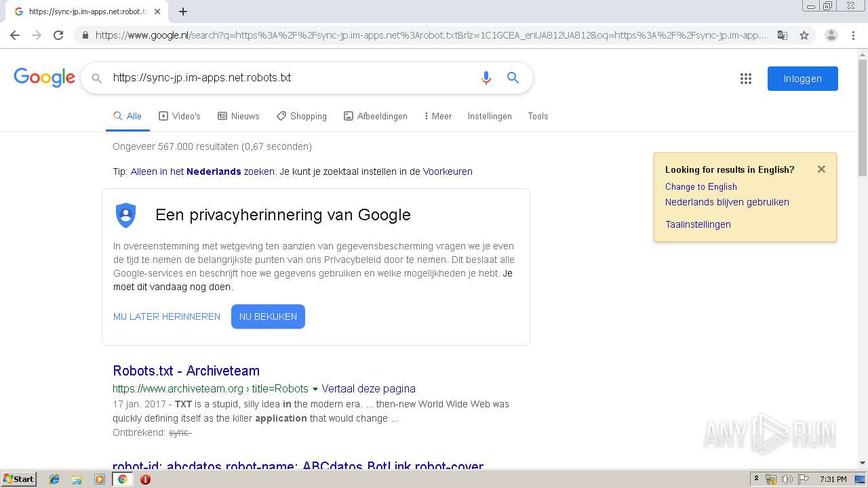Click 'Ongeveer 567.000 resultaten' text
868x488 pixels.
pyautogui.click(x=212, y=146)
